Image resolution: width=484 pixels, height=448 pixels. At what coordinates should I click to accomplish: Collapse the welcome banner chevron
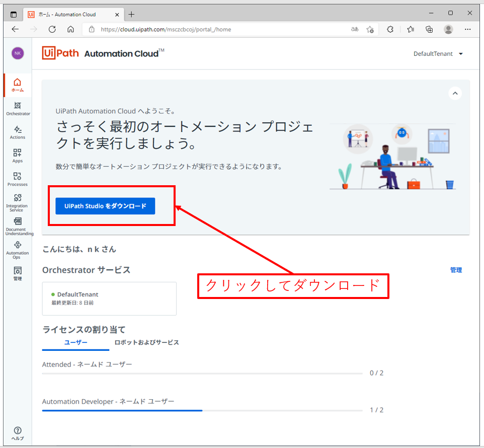[x=455, y=93]
